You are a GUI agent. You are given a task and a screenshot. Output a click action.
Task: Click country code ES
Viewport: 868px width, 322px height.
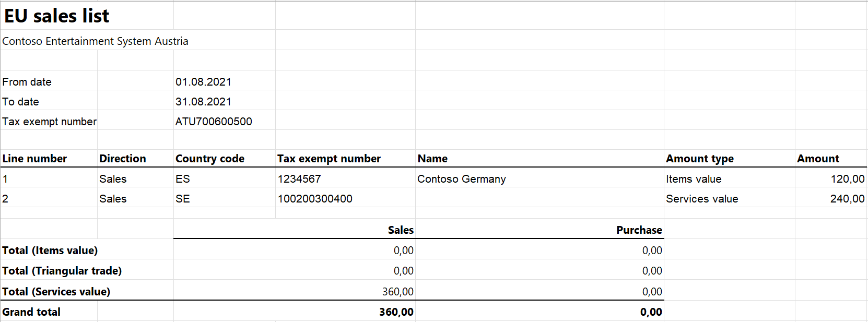(183, 179)
